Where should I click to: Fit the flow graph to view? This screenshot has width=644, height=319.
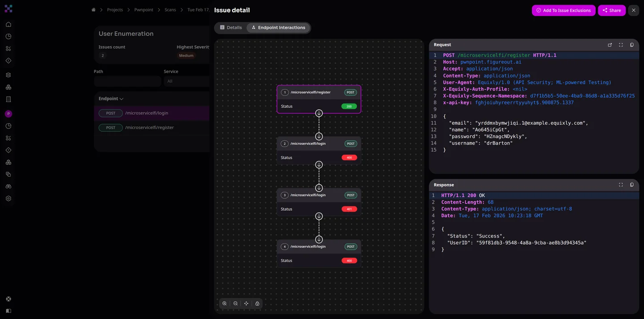point(246,303)
